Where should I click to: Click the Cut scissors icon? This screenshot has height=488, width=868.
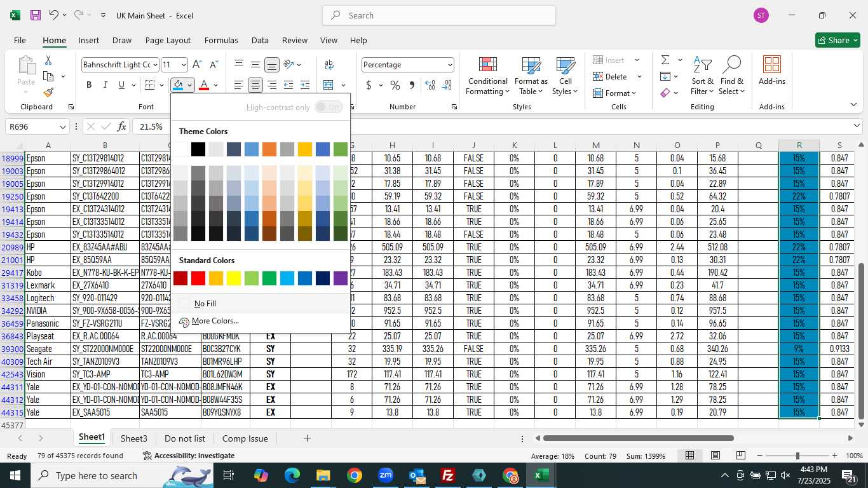[48, 60]
